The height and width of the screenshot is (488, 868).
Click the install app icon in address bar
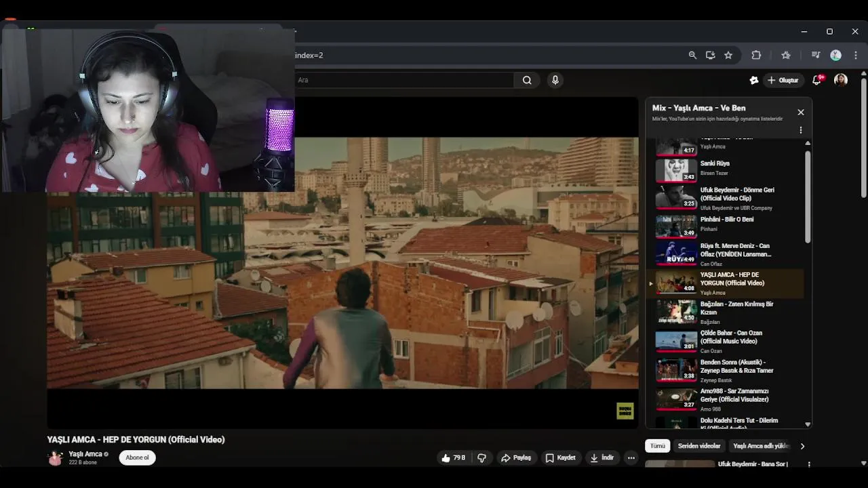[x=710, y=55]
